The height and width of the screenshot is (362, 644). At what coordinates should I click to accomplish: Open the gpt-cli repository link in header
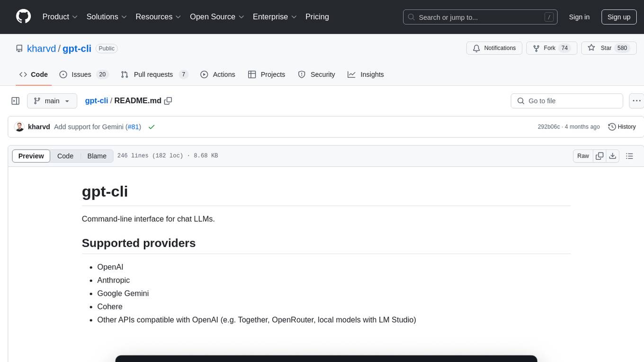(x=77, y=48)
